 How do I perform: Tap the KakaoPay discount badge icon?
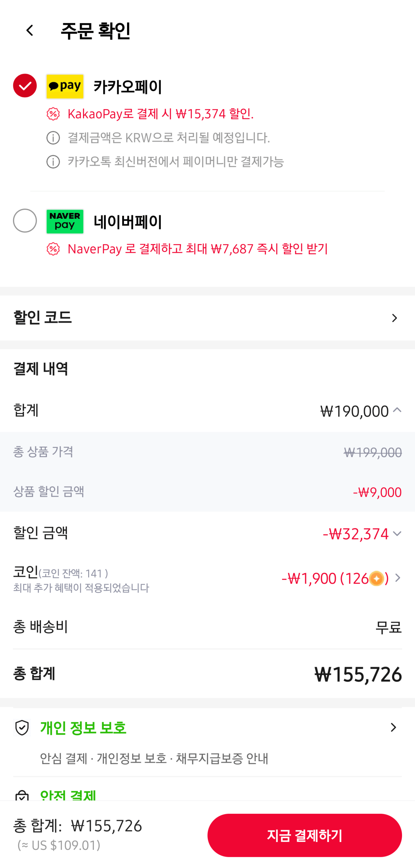point(53,114)
